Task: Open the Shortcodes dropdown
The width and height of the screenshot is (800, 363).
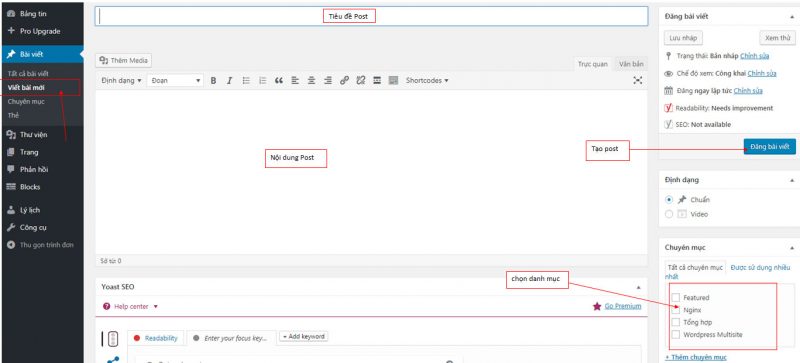Action: pyautogui.click(x=427, y=80)
